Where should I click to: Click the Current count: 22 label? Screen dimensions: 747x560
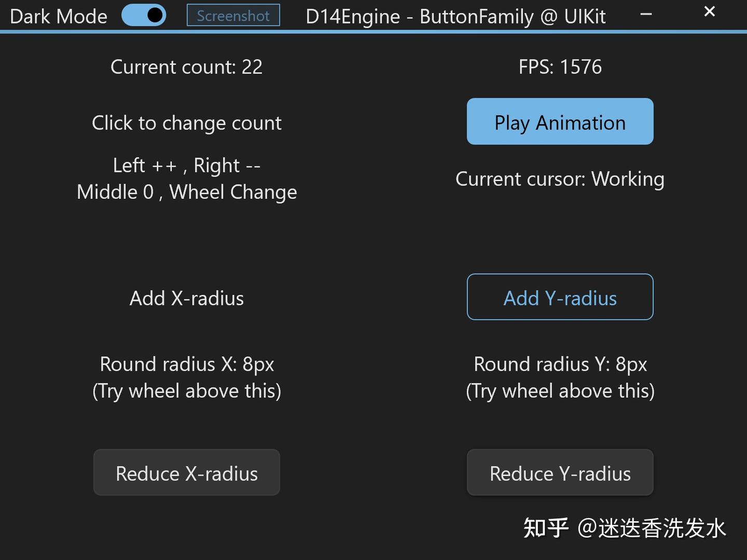(x=186, y=66)
